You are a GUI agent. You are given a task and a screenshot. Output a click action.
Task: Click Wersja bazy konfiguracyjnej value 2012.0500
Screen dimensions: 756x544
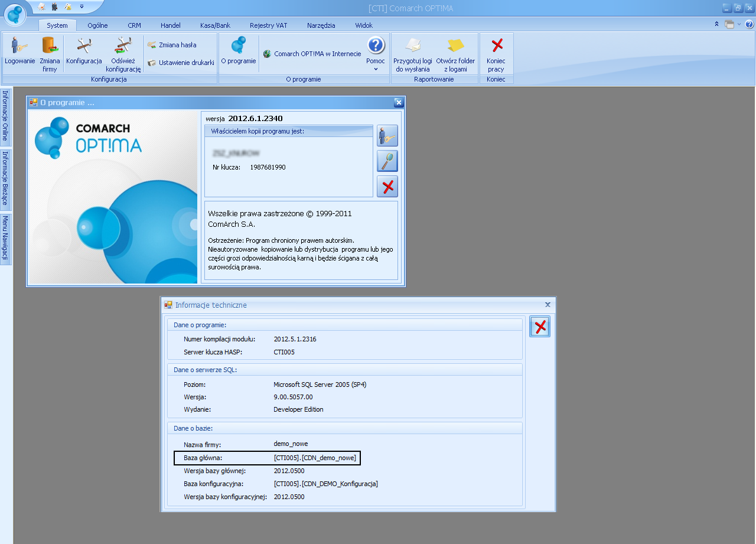289,497
